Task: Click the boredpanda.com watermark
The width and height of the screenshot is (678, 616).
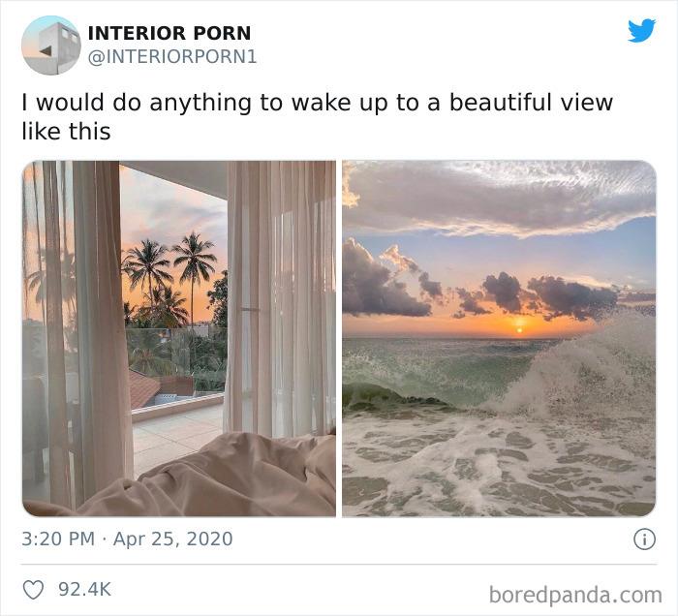Action: coord(575,596)
